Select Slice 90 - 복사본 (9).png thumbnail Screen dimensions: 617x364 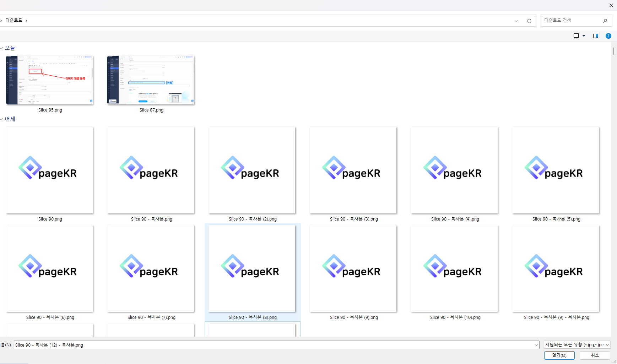(x=353, y=268)
